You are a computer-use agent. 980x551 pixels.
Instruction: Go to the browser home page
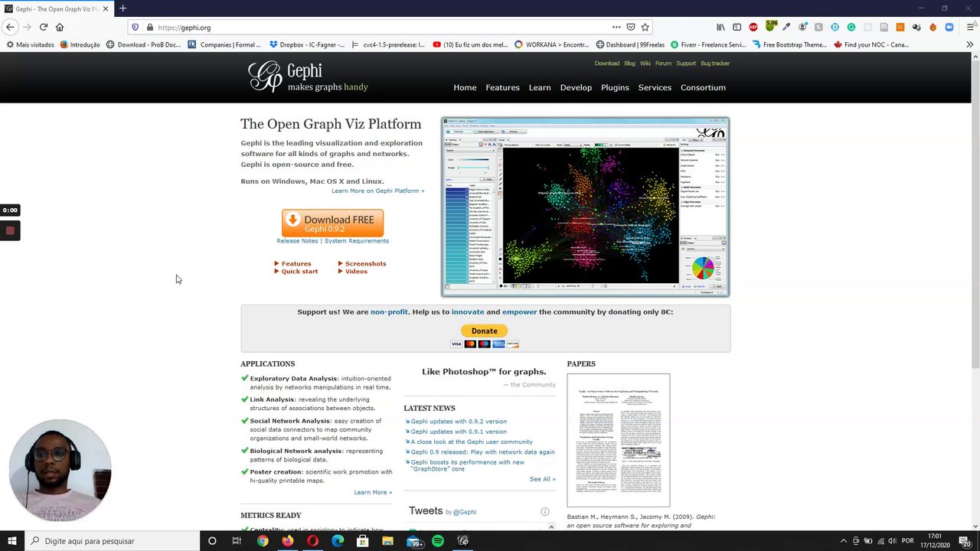click(x=60, y=27)
